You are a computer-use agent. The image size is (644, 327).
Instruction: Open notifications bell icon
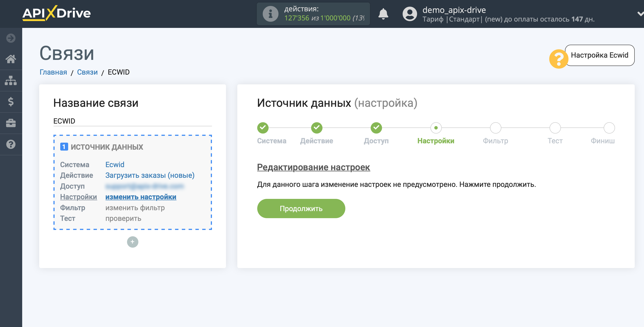tap(383, 14)
